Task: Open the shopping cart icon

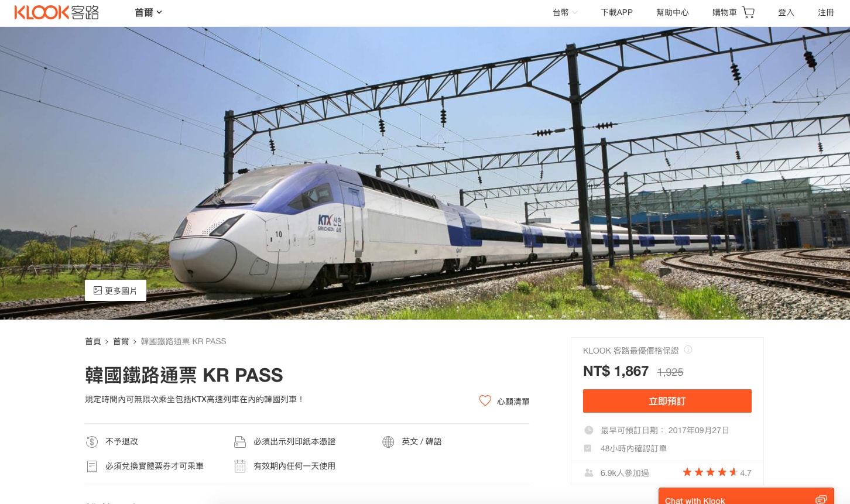Action: (x=748, y=12)
